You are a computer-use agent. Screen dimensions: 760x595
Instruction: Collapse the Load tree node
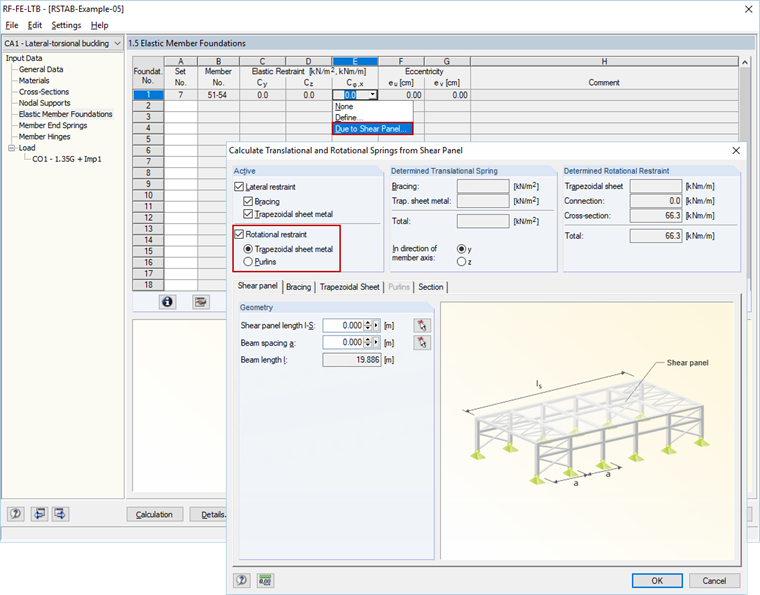click(x=12, y=148)
